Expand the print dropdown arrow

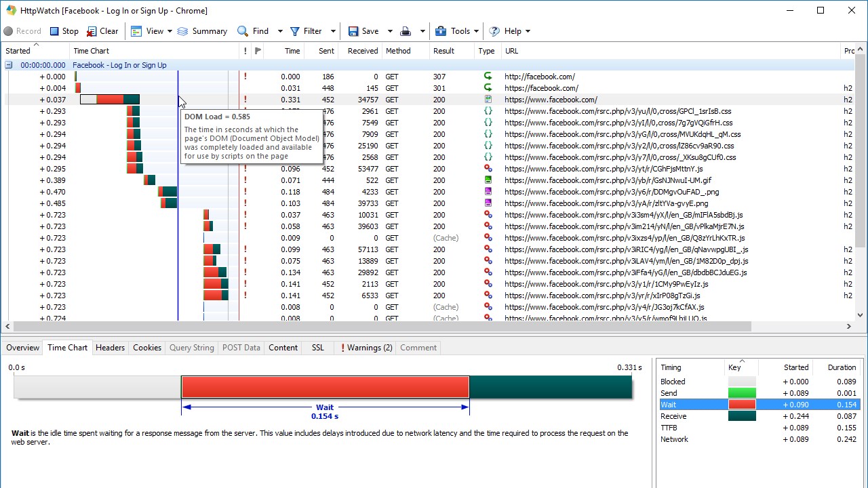(422, 31)
